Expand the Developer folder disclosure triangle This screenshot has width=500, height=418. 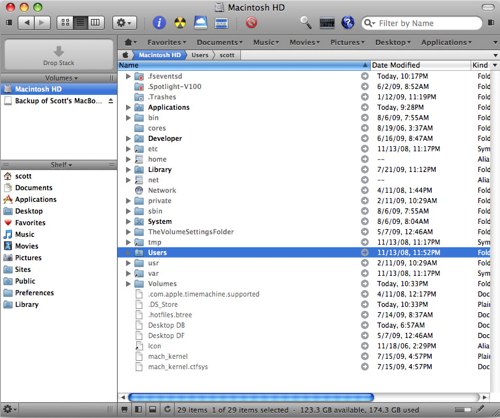coord(128,138)
